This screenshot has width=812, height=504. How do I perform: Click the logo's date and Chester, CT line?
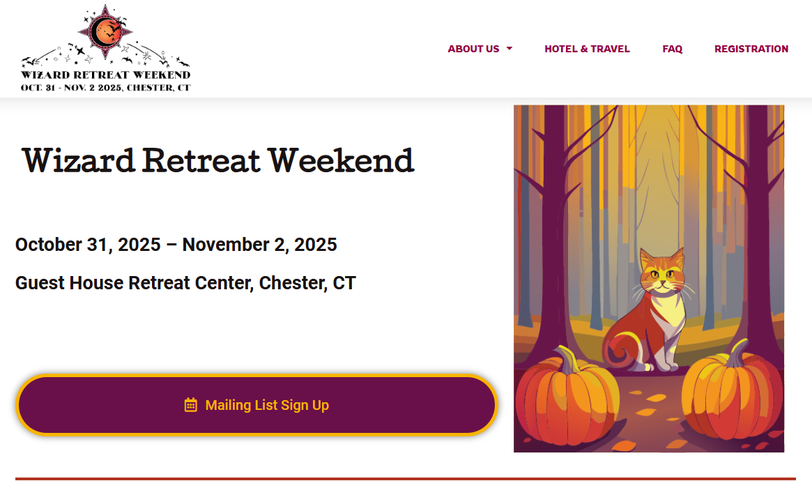pyautogui.click(x=106, y=88)
